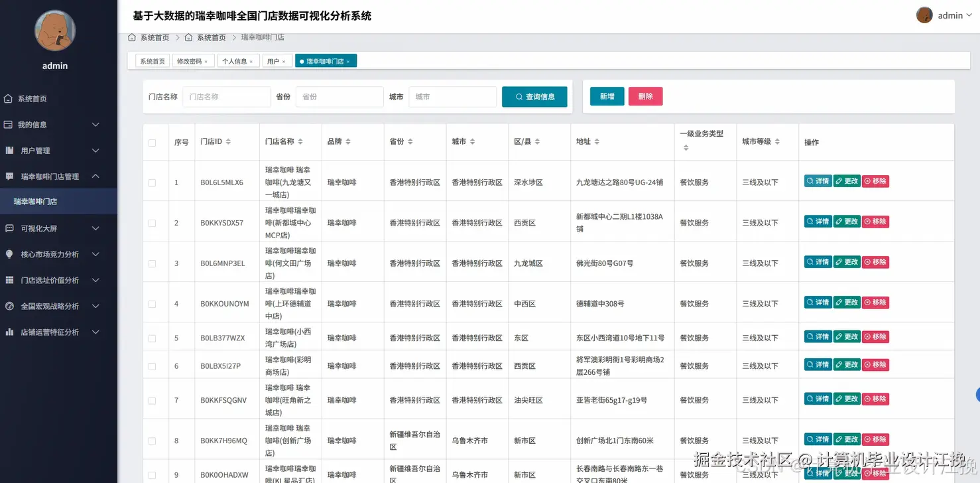Click the 可视化大屏 sidebar icon
Image resolution: width=980 pixels, height=483 pixels.
coord(9,228)
